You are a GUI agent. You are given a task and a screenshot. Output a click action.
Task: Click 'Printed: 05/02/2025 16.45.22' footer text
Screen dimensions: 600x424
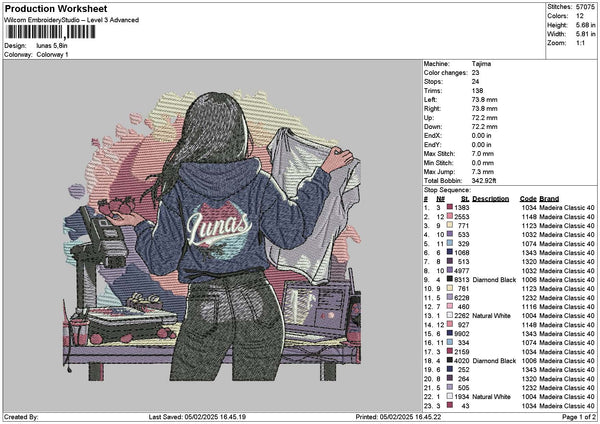398,417
